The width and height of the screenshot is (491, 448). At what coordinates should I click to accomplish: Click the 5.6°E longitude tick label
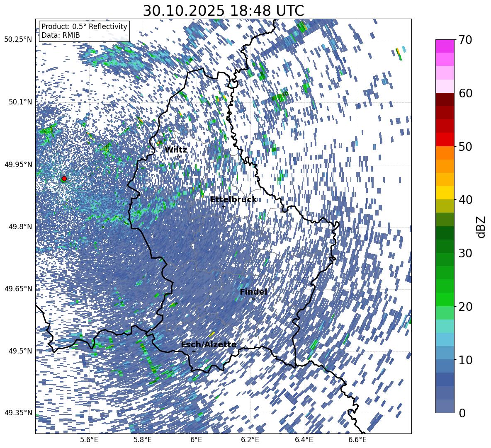point(89,440)
